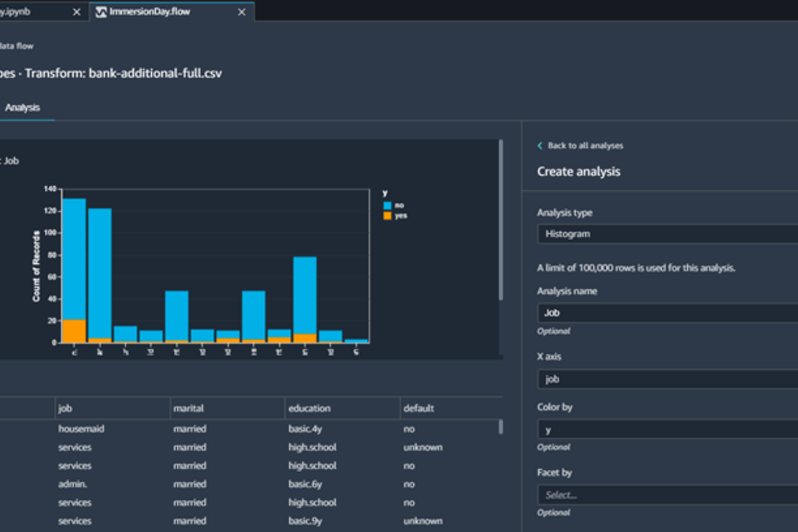Click the chart panel vertical scrollbar
The height and width of the screenshot is (532, 798).
(x=501, y=220)
